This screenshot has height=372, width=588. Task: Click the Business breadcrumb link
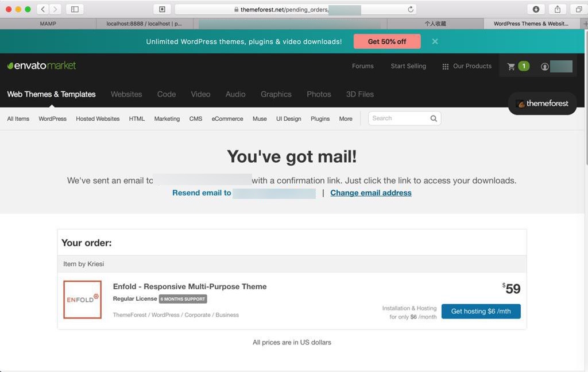227,315
